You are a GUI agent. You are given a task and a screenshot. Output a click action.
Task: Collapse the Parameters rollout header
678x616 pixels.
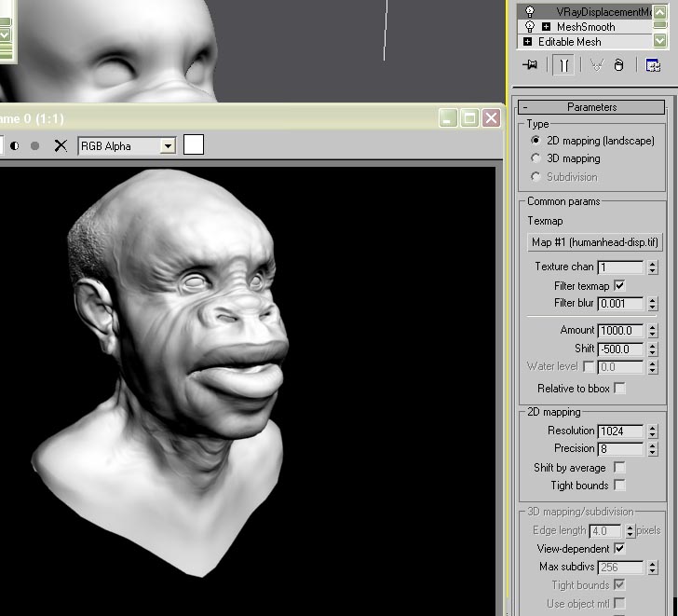coord(591,107)
